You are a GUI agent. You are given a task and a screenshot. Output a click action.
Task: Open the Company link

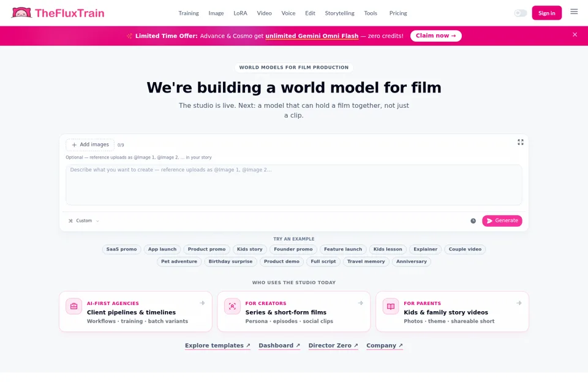(385, 345)
